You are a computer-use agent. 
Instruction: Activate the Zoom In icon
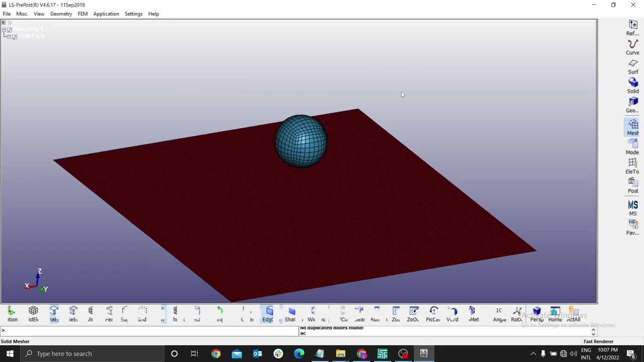tap(396, 314)
